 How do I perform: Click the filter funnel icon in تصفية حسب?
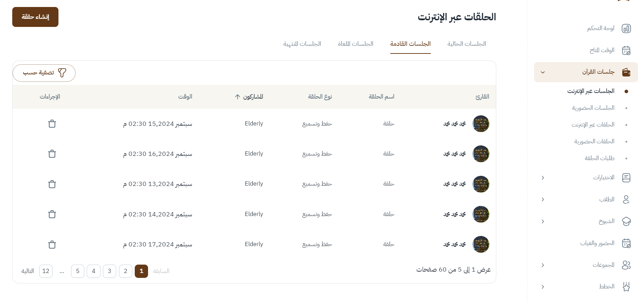click(x=62, y=73)
